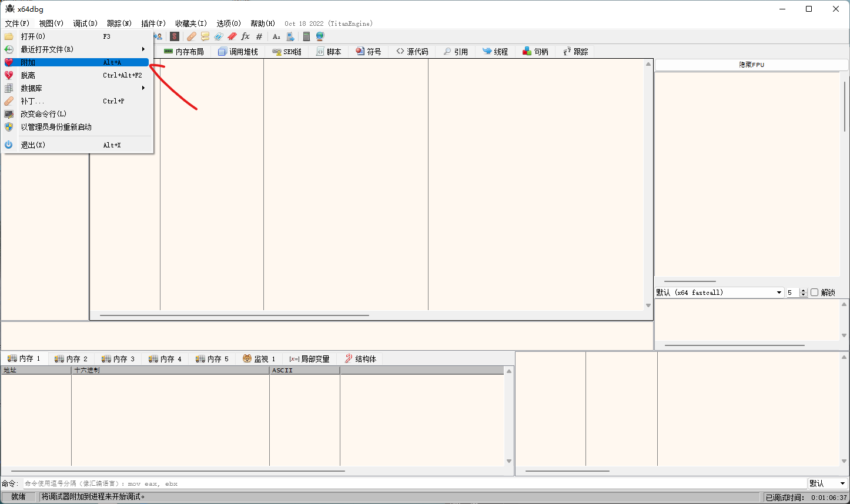Image resolution: width=850 pixels, height=504 pixels.
Task: Click the command input field
Action: pyautogui.click(x=411, y=483)
